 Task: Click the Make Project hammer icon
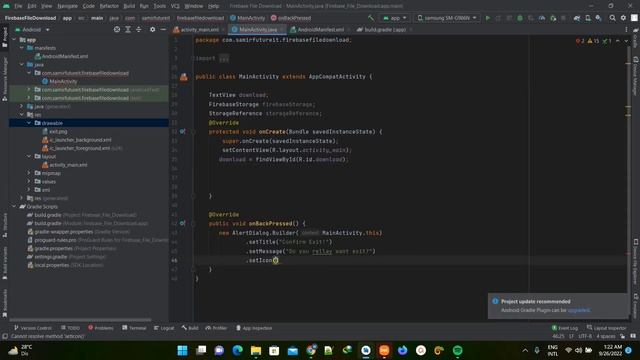click(371, 18)
